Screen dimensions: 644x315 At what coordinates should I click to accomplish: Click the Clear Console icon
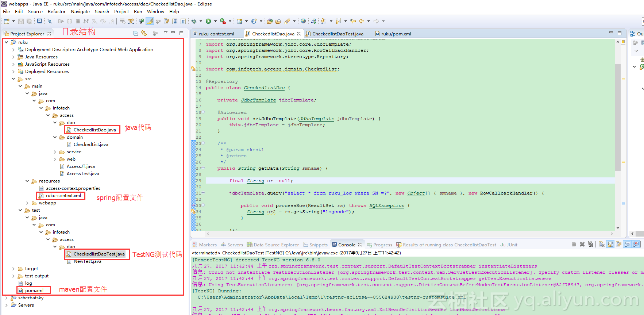click(602, 245)
